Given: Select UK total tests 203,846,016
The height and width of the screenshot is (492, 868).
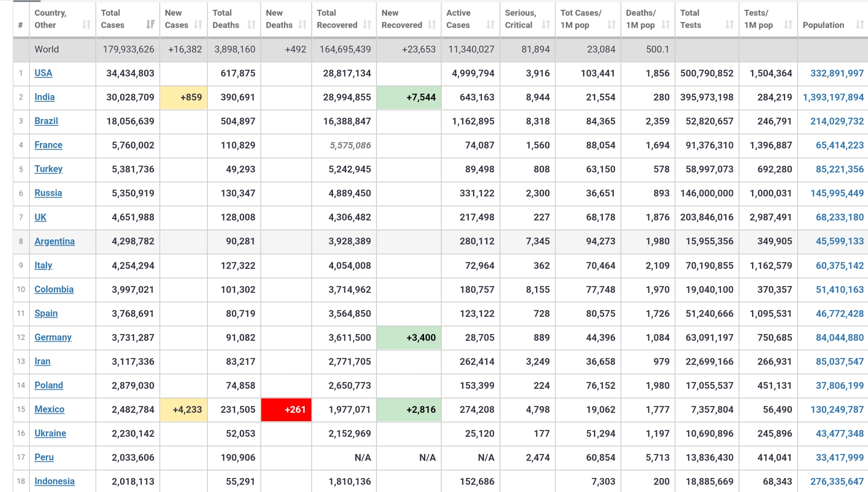Looking at the screenshot, I should [707, 217].
